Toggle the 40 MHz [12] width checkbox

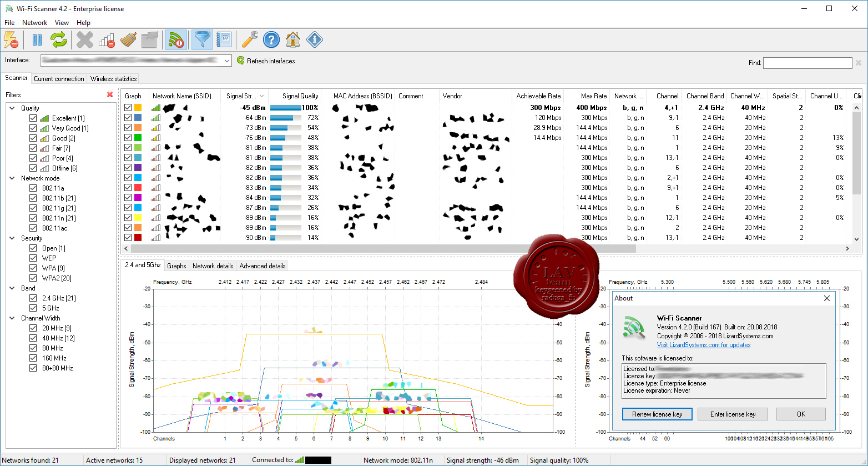(x=33, y=338)
